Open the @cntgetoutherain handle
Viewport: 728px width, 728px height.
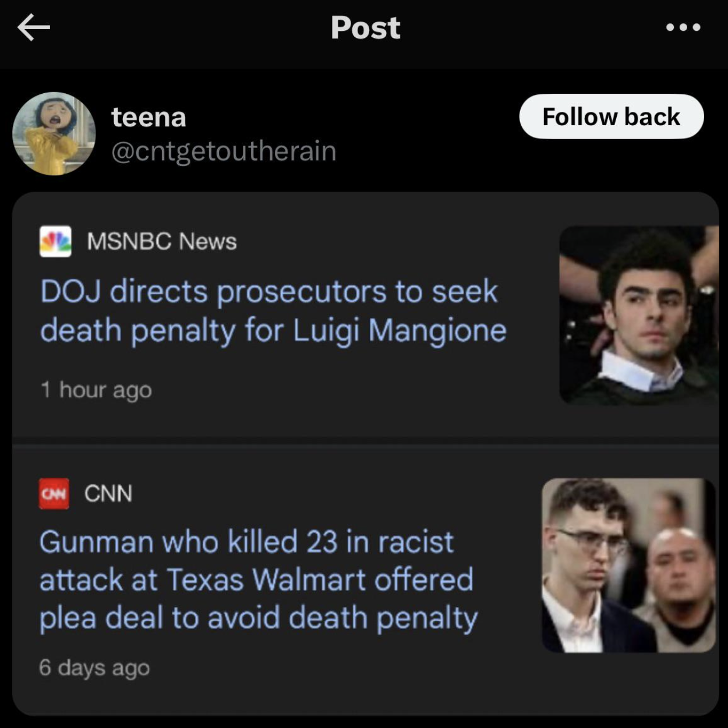tap(224, 151)
